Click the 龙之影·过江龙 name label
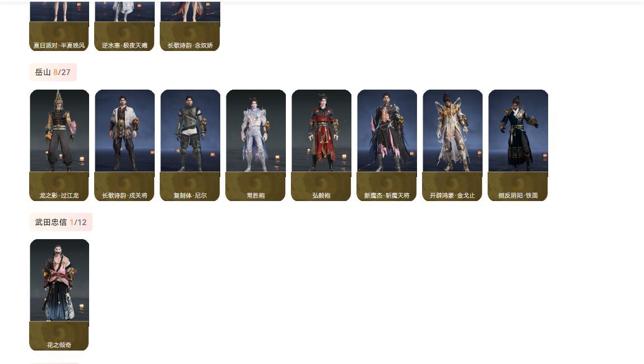 [59, 195]
